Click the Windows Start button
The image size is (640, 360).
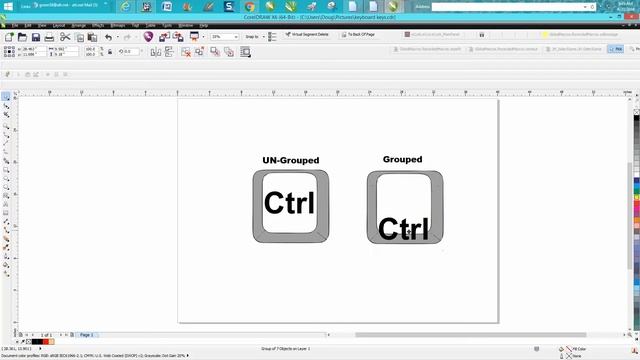[x=8, y=6]
